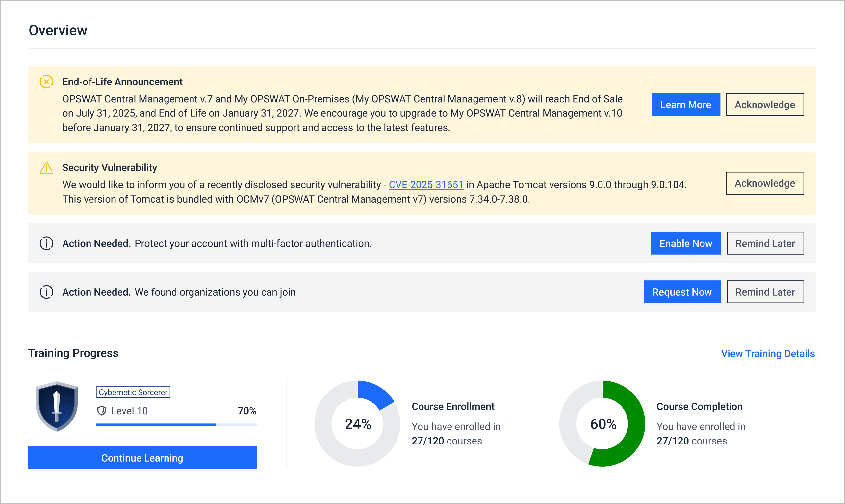Click the Overview heading

pos(58,30)
